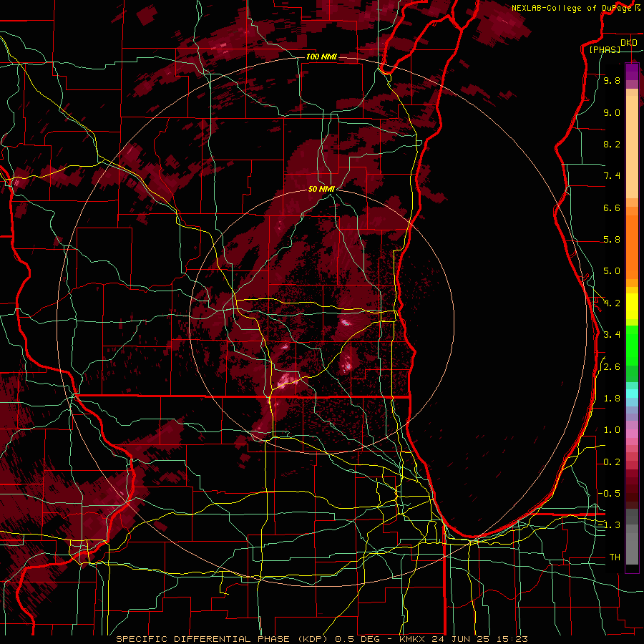
Task: Click the TH threshold label on the scale
Action: [x=615, y=557]
